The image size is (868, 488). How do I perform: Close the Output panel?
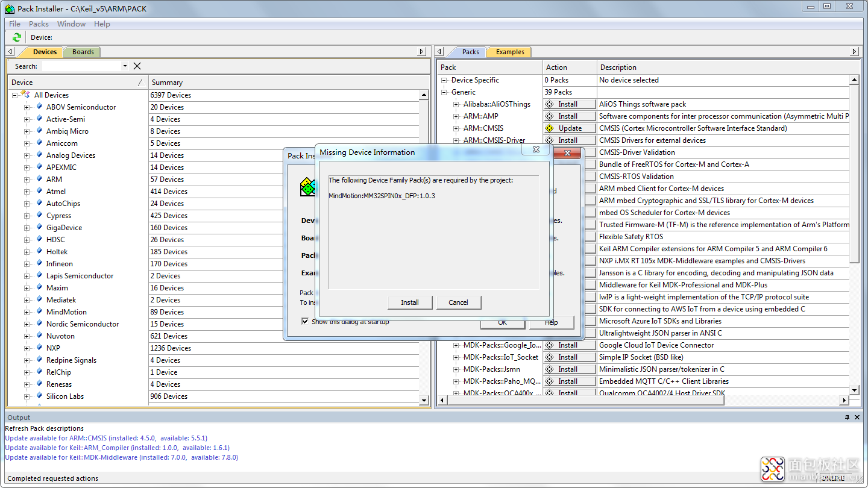pyautogui.click(x=858, y=417)
